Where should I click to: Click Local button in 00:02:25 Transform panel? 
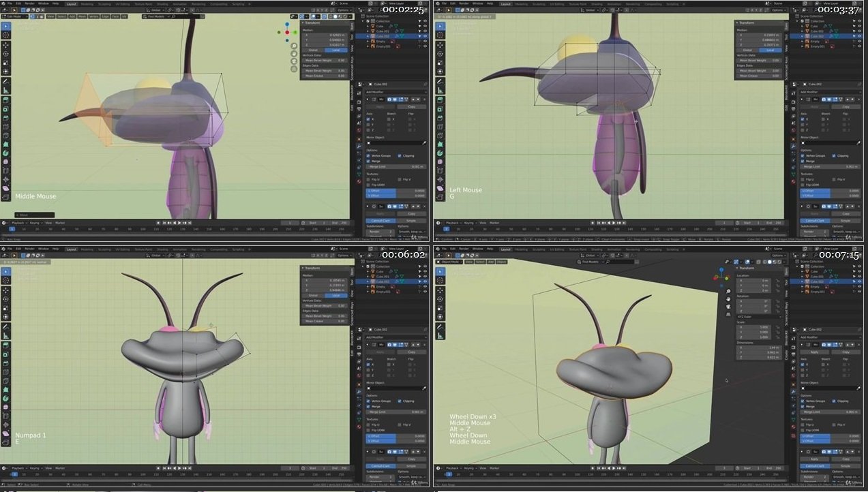[x=336, y=50]
